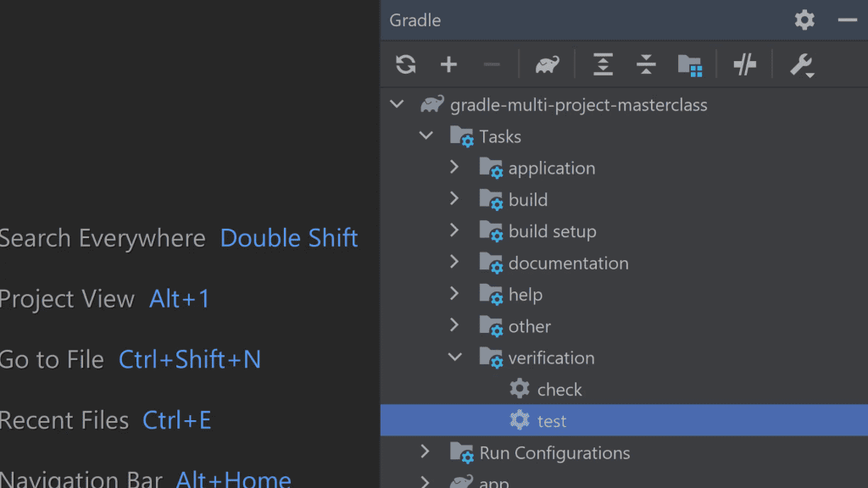Run a Gradle task with the elephant icon
The width and height of the screenshot is (868, 488).
(546, 64)
